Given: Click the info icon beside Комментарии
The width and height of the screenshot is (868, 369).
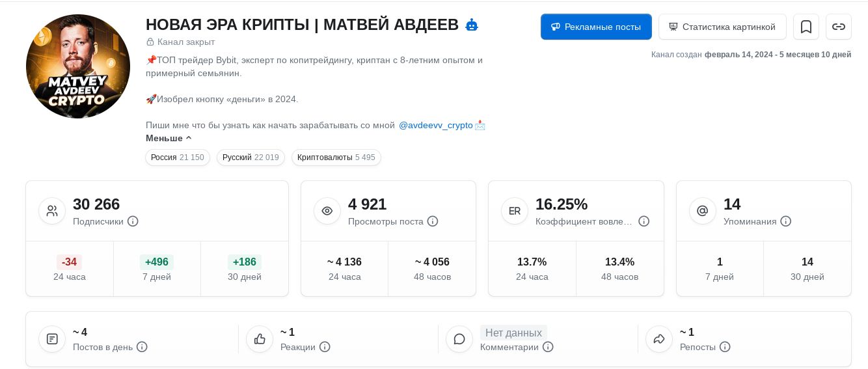Looking at the screenshot, I should coord(548,347).
